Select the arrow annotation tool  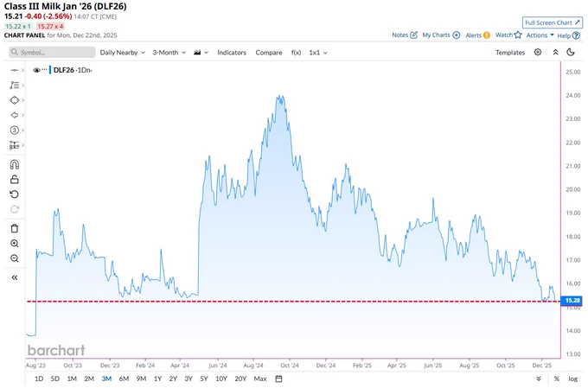tap(14, 115)
